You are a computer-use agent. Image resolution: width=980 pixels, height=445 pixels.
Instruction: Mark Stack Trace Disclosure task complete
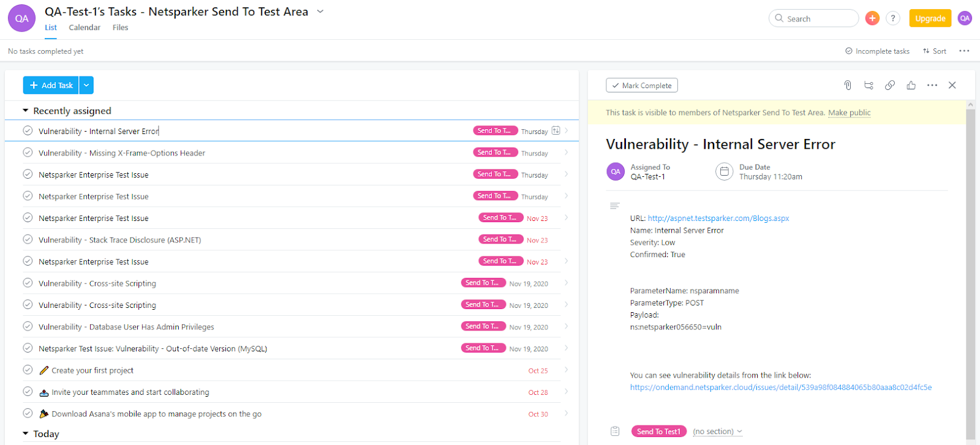point(28,239)
